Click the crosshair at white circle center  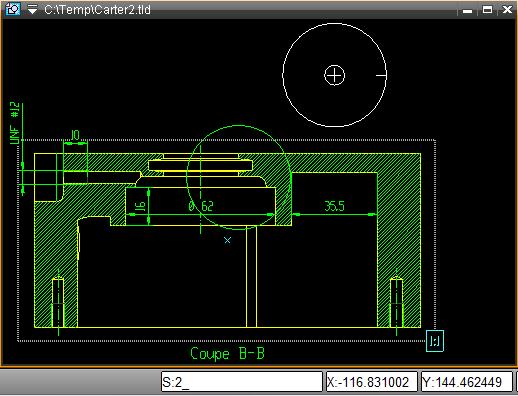(x=334, y=75)
